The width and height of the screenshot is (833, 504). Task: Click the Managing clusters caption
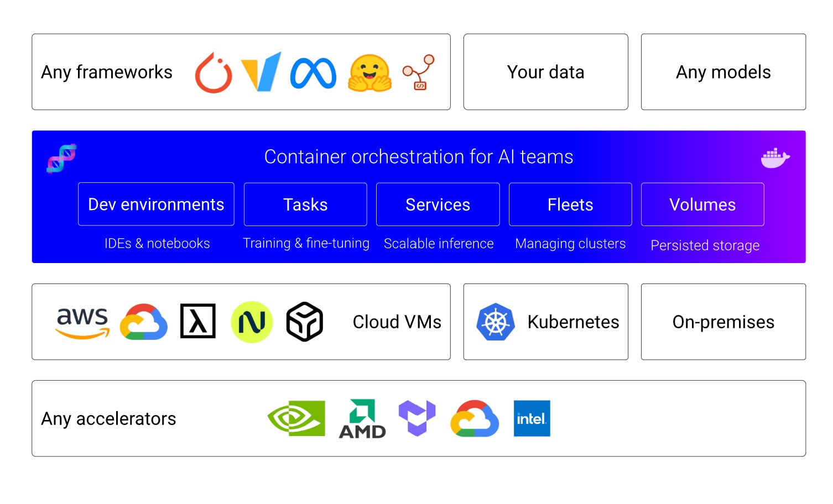tap(570, 244)
